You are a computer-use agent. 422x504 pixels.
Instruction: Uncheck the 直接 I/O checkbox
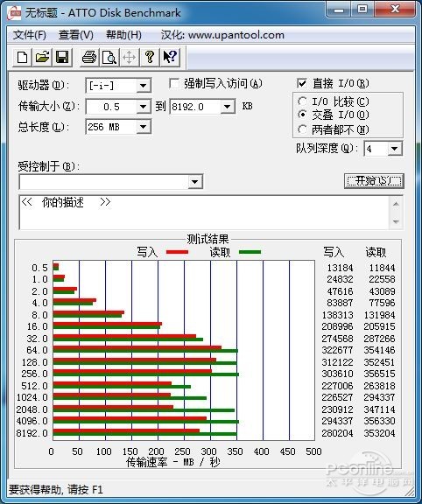pos(302,83)
